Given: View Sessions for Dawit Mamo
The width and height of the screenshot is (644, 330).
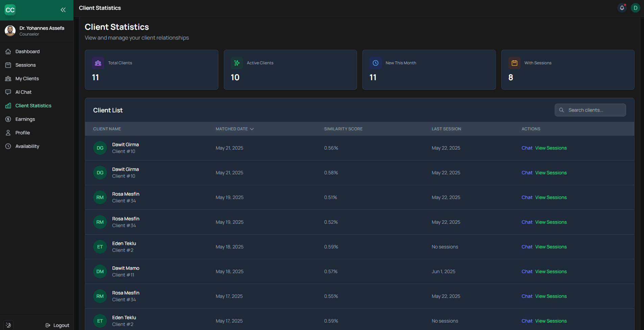Looking at the screenshot, I should 551,271.
